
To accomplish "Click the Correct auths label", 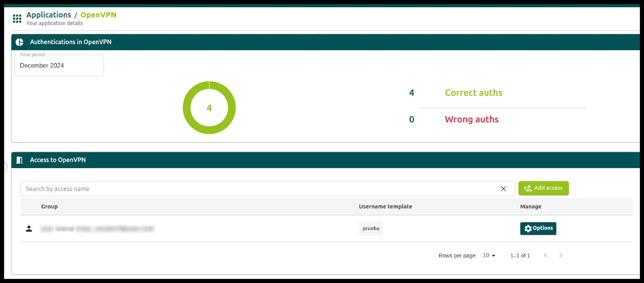I will 474,93.
